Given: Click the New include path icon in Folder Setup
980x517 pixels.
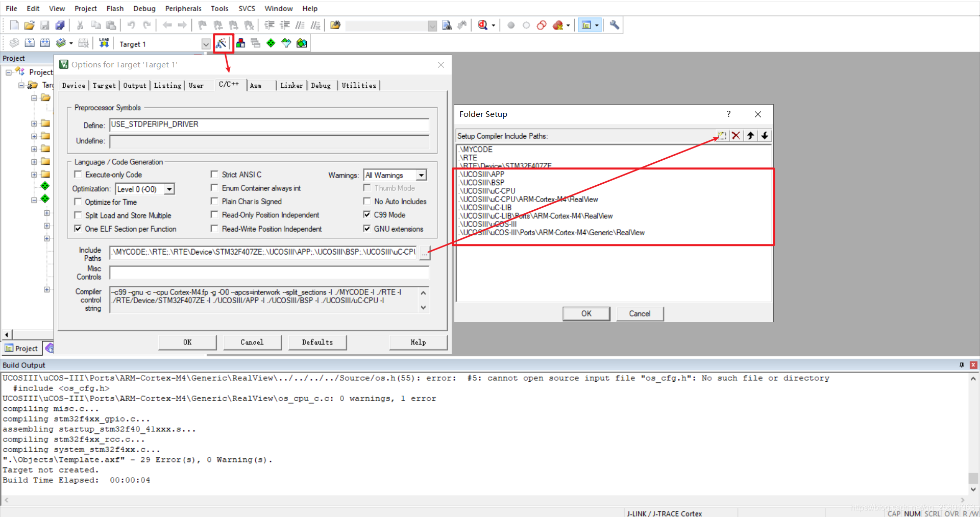Looking at the screenshot, I should click(x=722, y=136).
